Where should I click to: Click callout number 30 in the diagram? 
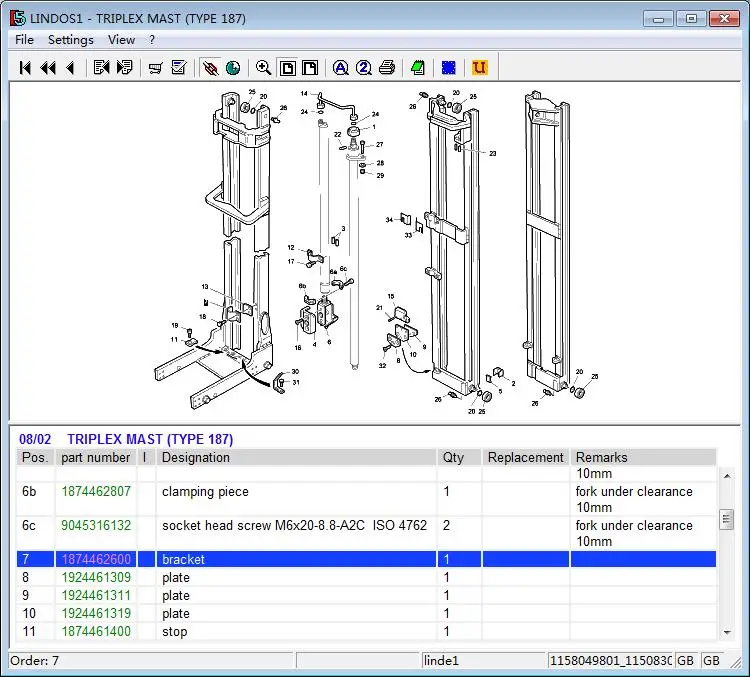click(x=295, y=372)
